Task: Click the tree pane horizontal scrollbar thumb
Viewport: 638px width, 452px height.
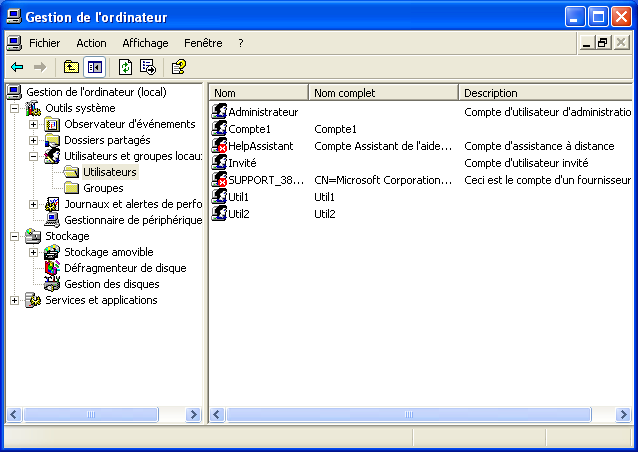Action: click(x=91, y=415)
